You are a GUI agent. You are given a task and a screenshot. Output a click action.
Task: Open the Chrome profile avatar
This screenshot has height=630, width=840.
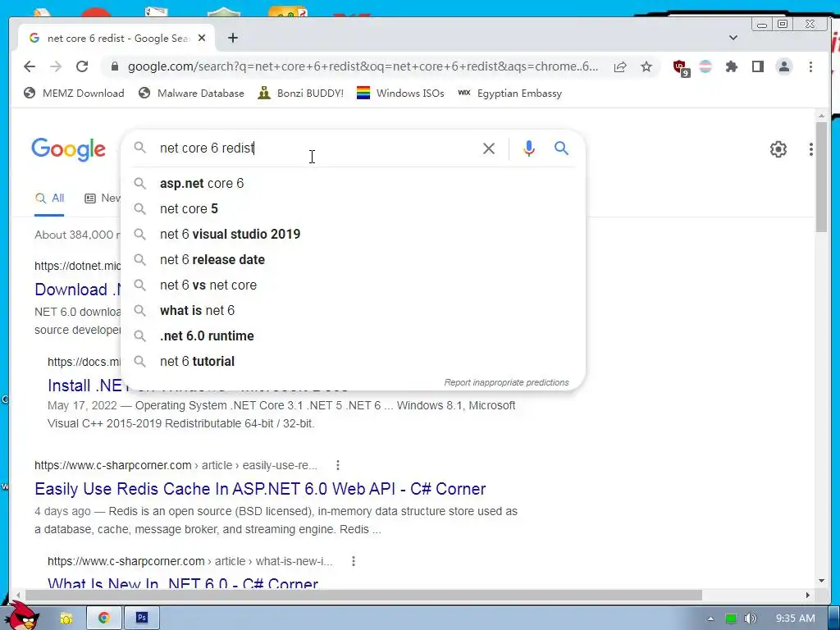(783, 66)
